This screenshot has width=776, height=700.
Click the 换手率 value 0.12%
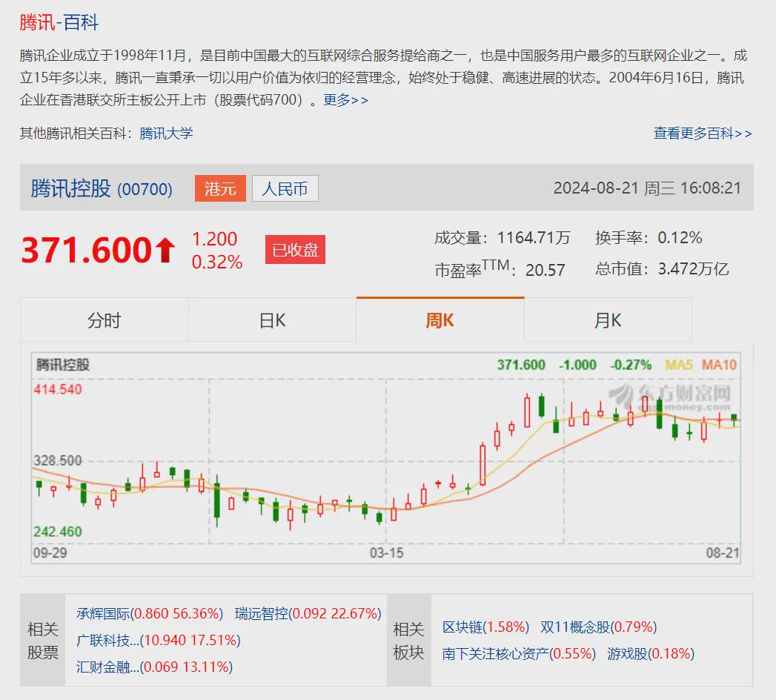[680, 237]
